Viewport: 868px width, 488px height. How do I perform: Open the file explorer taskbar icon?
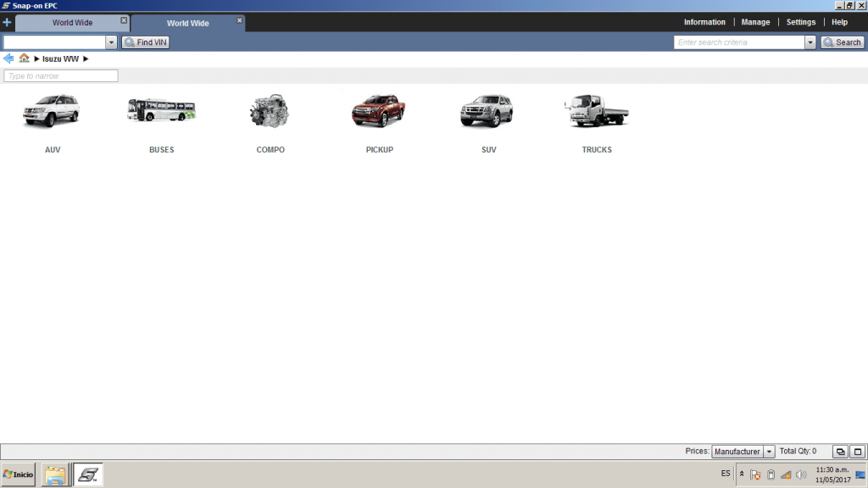(55, 474)
